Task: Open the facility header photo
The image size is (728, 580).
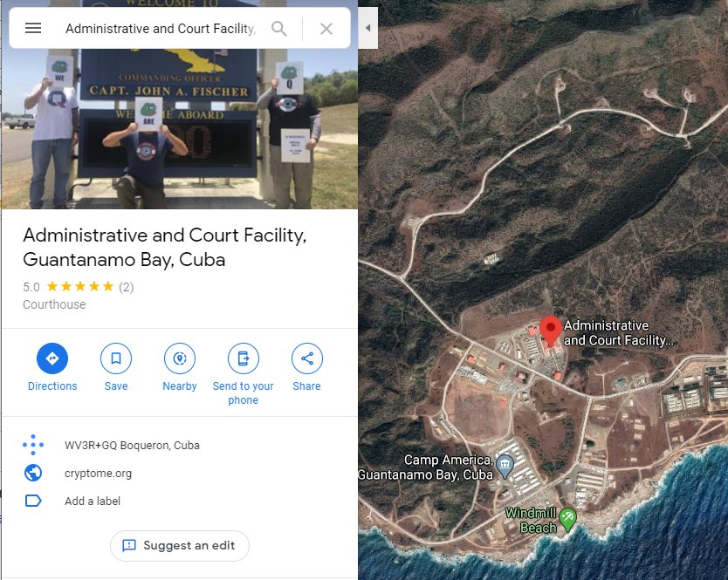Action: click(x=179, y=129)
